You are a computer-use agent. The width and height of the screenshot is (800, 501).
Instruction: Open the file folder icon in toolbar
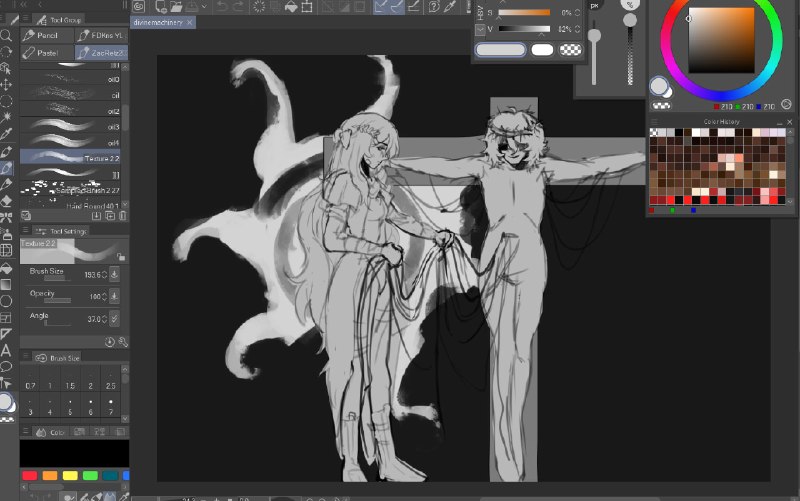pyautogui.click(x=176, y=7)
